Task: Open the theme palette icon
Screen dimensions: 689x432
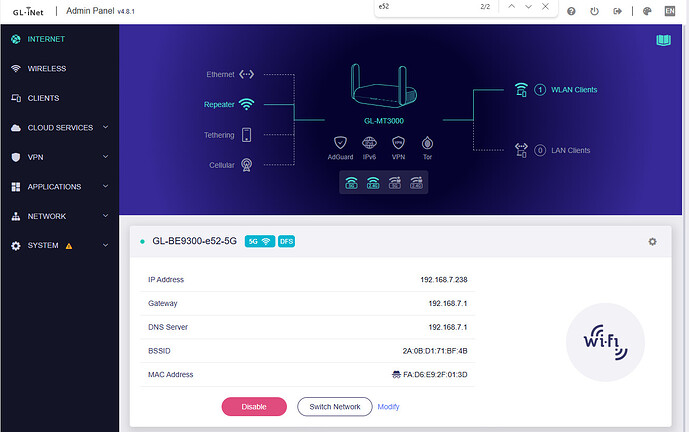Action: click(647, 12)
